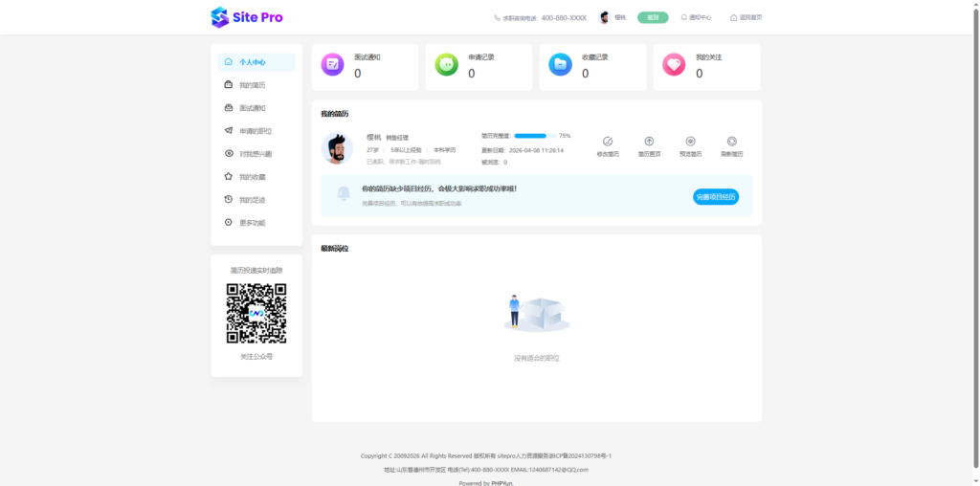Click the 简历完整度 75% progress bar

pos(535,136)
